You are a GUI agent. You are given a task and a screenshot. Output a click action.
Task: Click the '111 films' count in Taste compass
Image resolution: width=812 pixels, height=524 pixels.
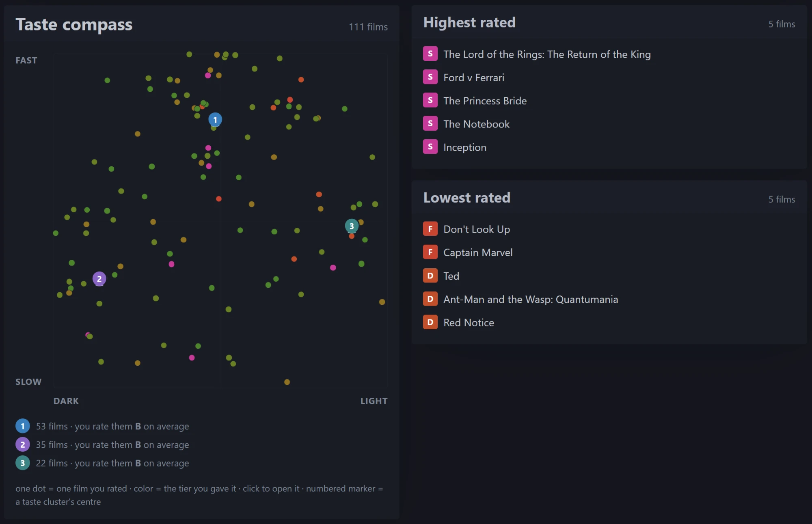point(368,27)
